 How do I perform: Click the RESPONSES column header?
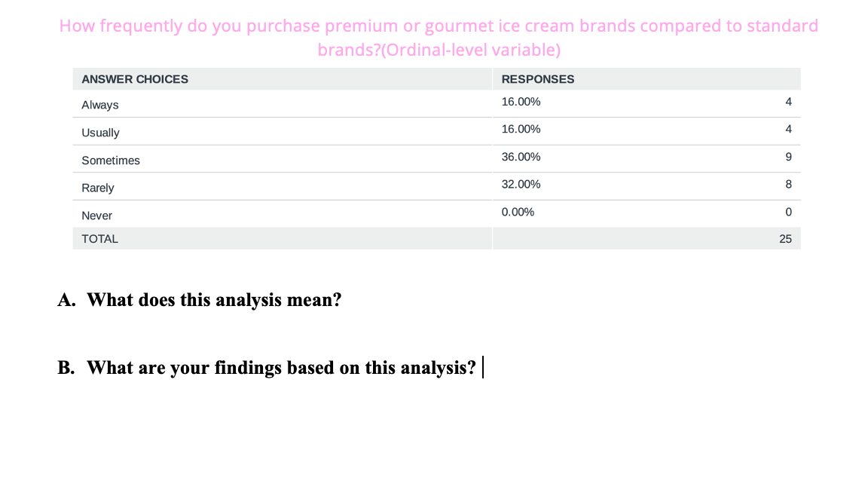coord(537,79)
